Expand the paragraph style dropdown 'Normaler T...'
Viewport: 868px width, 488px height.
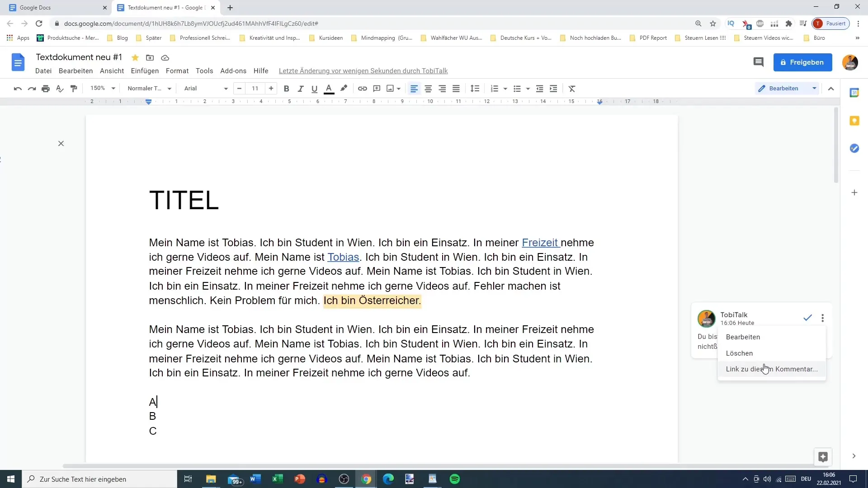pos(169,88)
